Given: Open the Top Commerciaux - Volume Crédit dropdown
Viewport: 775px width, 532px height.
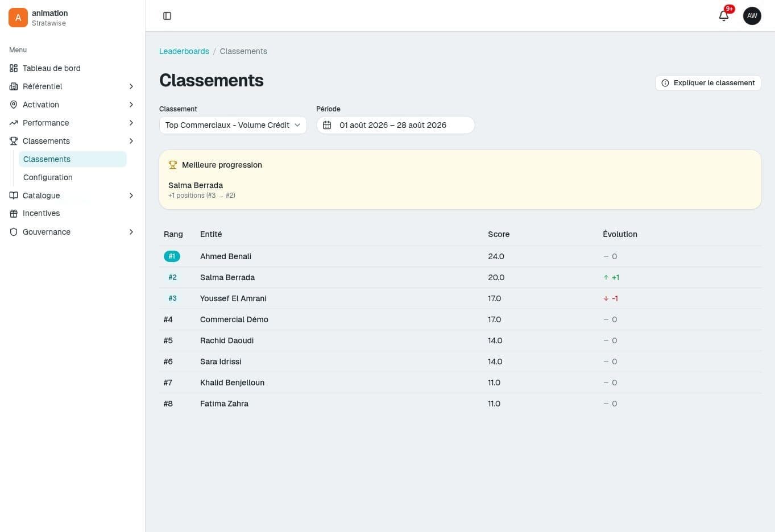Looking at the screenshot, I should point(233,125).
